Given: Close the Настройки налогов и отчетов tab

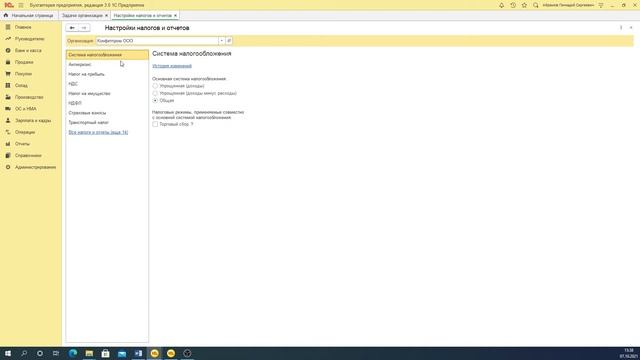Looking at the screenshot, I should point(176,16).
